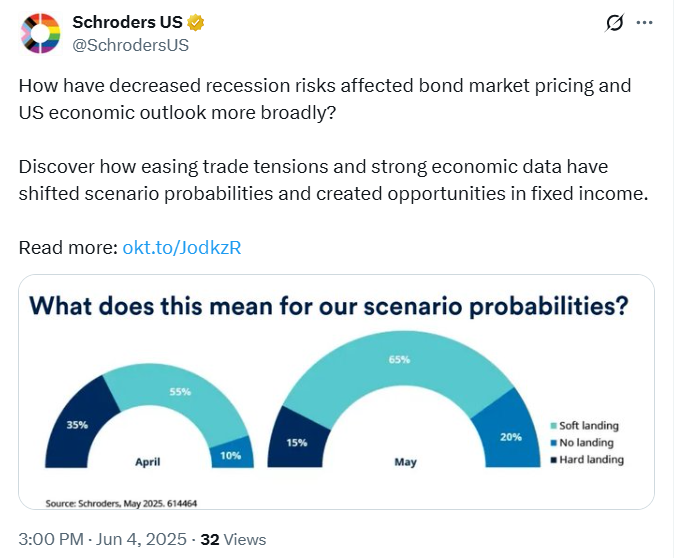Click the chart title about scenario probabilities
681x558 pixels.
point(328,306)
